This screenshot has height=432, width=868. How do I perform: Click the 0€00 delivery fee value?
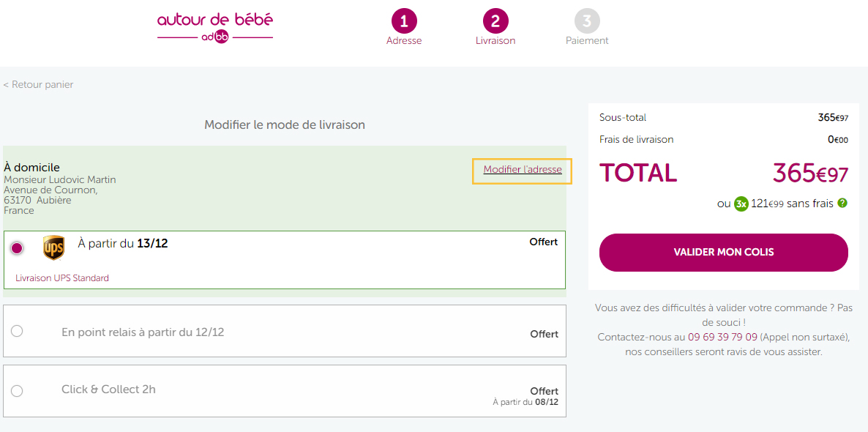(837, 140)
